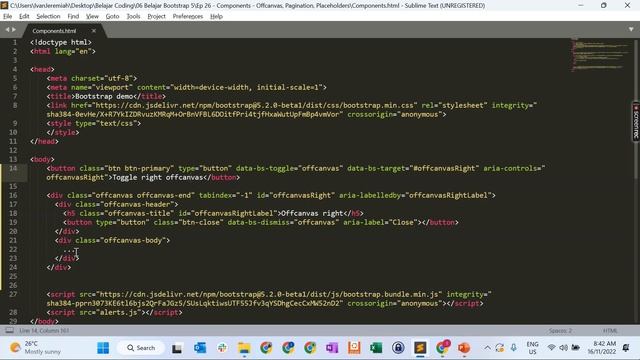Open the battery status icon
Image resolution: width=640 pixels, height=360 pixels.
click(x=576, y=348)
